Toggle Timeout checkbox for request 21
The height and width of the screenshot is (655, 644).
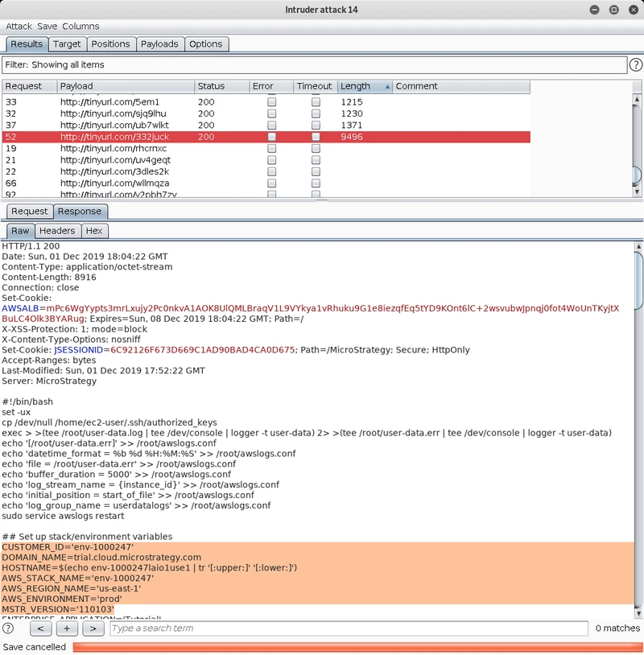coord(316,160)
